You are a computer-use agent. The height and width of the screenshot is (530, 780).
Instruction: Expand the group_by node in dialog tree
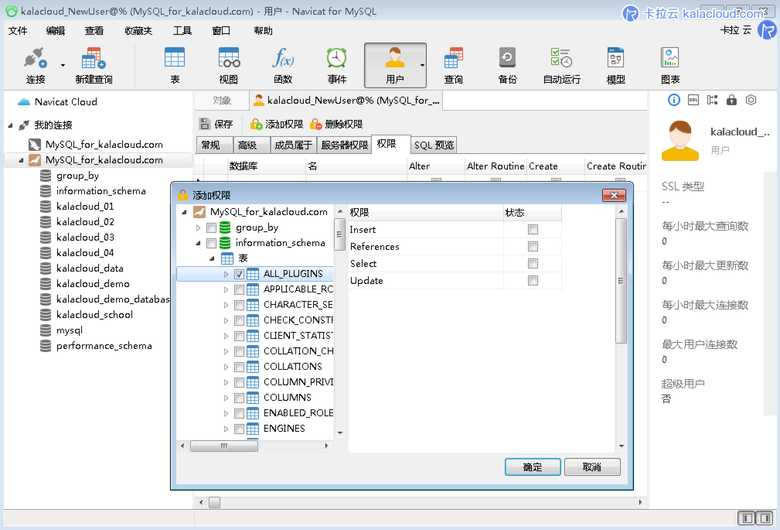[x=198, y=228]
